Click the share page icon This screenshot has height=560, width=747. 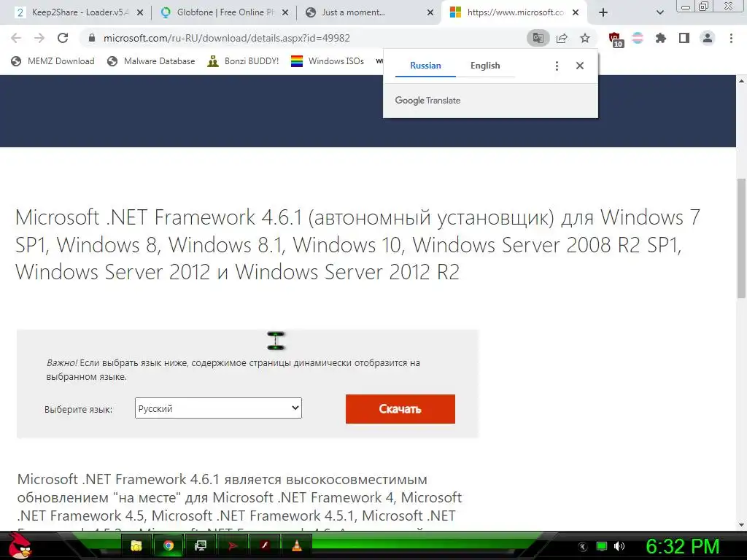[562, 38]
